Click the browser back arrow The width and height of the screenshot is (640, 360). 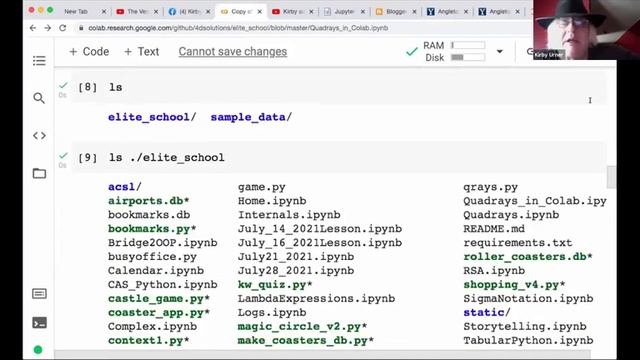[x=33, y=28]
